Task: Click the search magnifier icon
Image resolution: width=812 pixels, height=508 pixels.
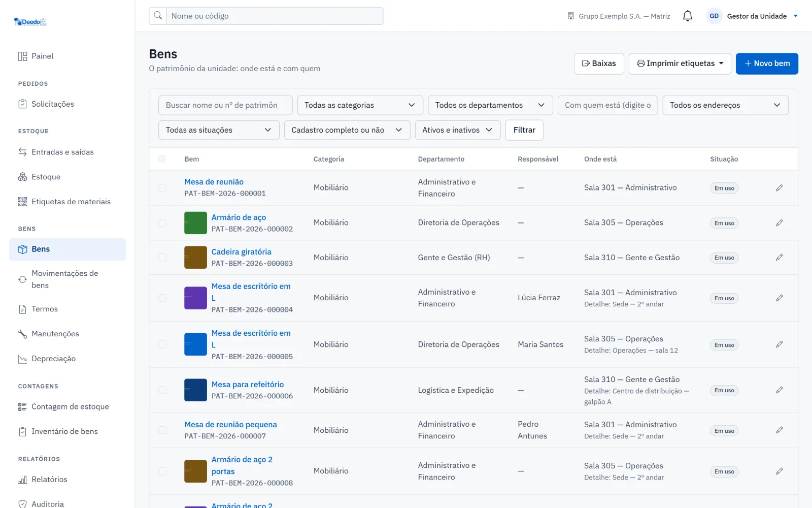Action: coord(158,16)
